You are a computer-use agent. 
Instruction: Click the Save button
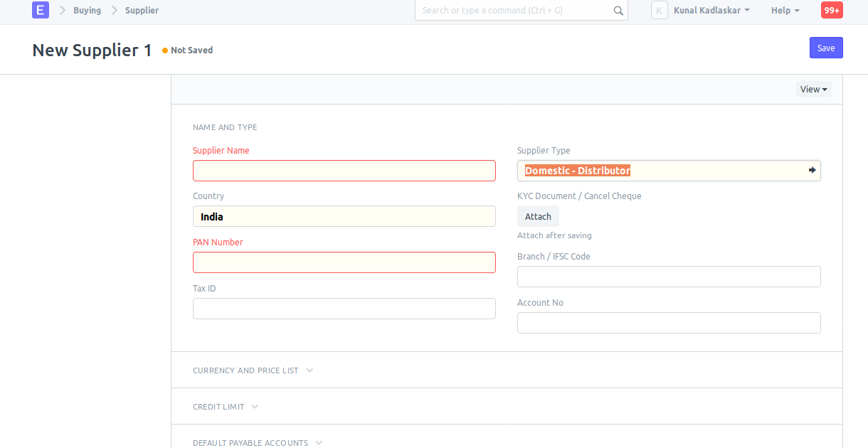826,48
